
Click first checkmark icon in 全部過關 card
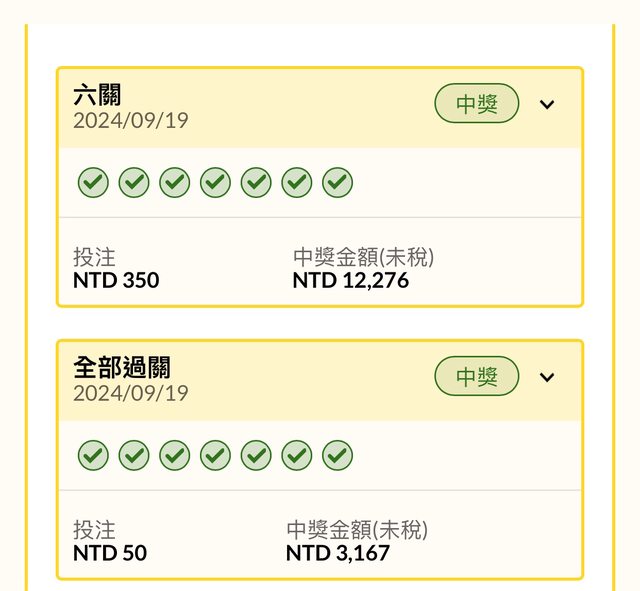[93, 456]
